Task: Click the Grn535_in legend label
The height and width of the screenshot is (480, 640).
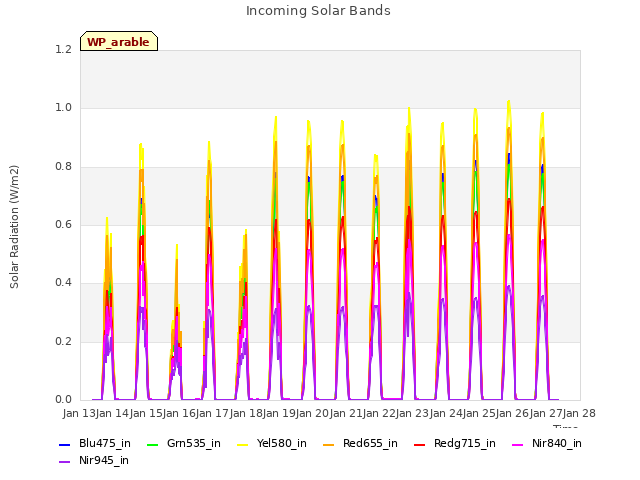Action: 194,443
